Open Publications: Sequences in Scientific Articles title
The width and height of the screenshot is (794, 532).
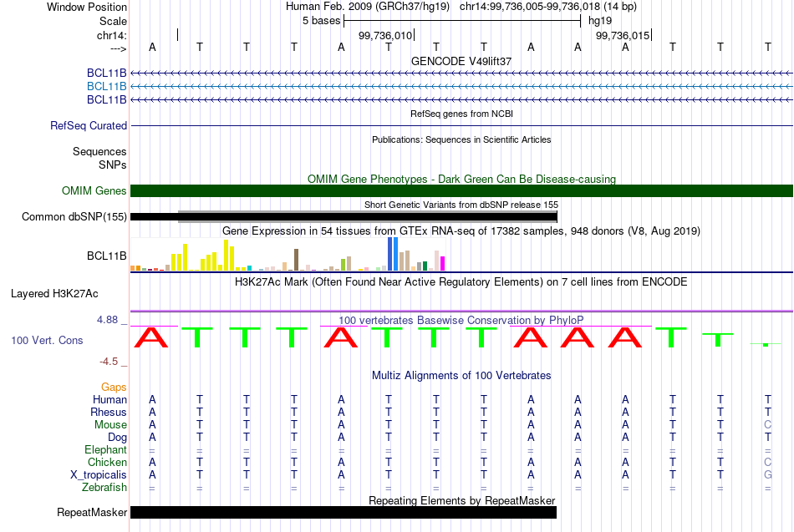[461, 139]
